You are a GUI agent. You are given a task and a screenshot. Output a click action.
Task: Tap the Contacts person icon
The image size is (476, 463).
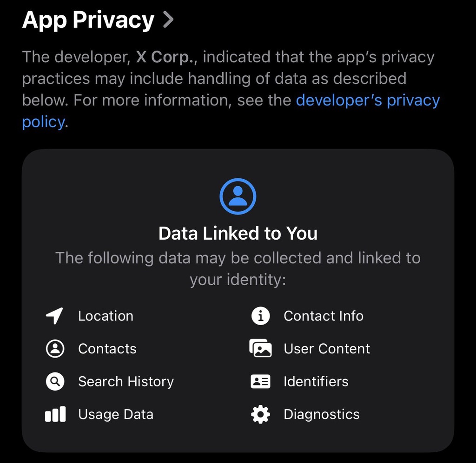point(55,349)
